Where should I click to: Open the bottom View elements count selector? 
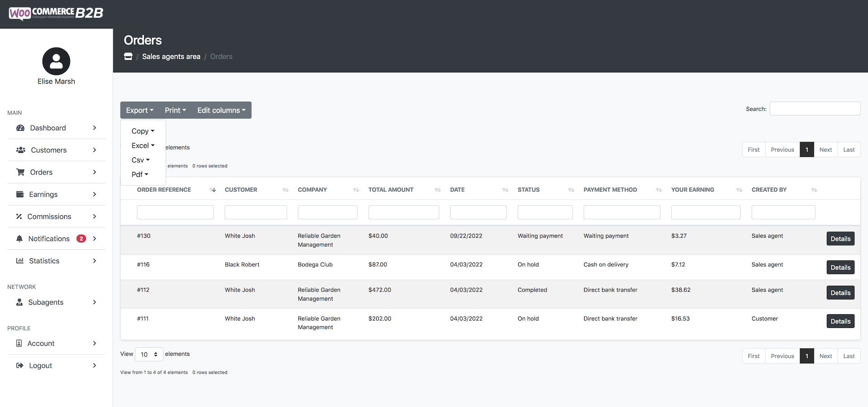click(x=149, y=355)
